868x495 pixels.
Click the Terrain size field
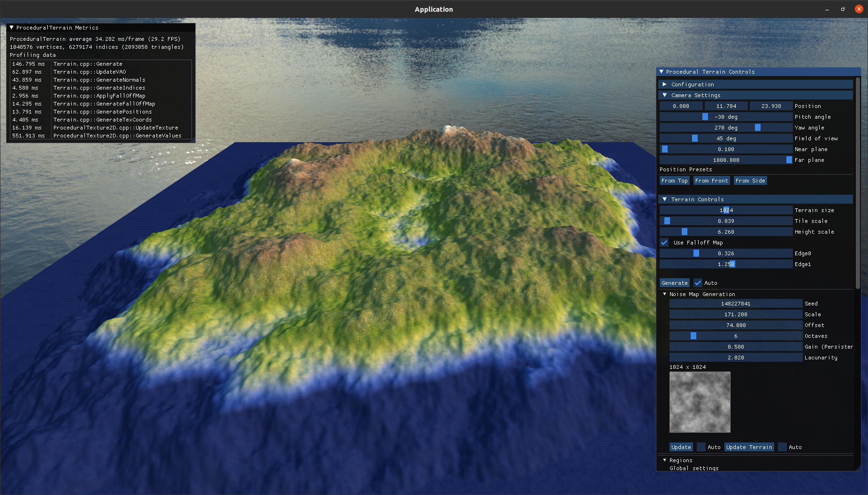pos(726,210)
